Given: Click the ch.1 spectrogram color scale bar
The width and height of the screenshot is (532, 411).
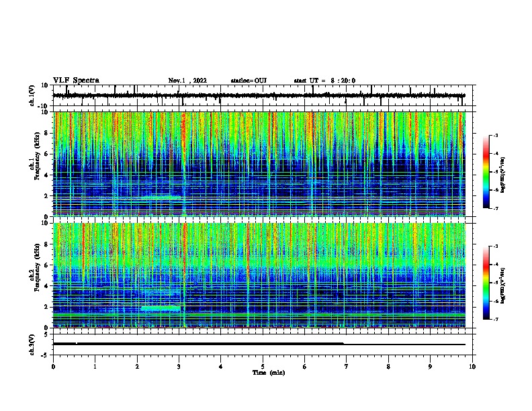Looking at the screenshot, I should point(486,172).
